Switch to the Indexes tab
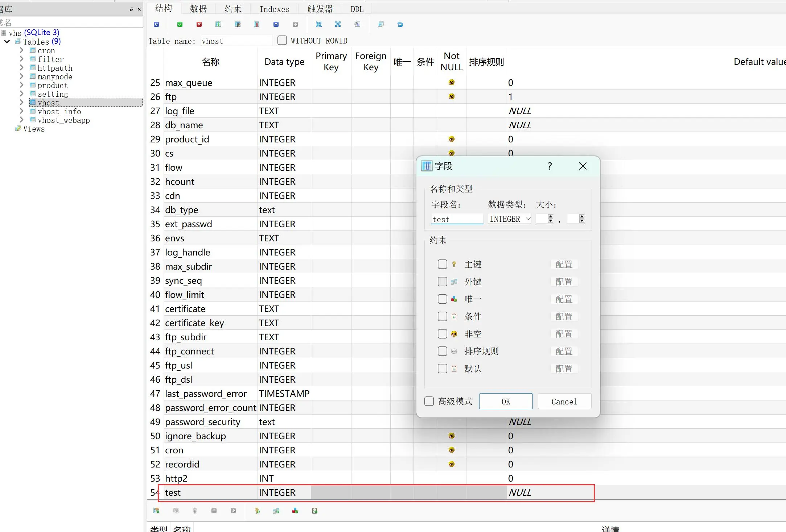Image resolution: width=786 pixels, height=532 pixels. [275, 9]
